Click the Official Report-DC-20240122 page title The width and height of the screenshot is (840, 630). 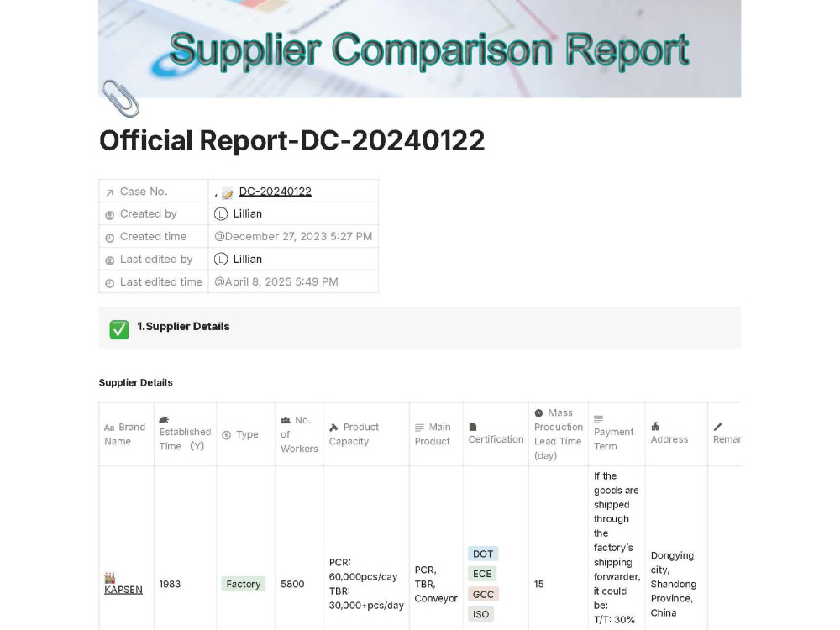coord(292,141)
